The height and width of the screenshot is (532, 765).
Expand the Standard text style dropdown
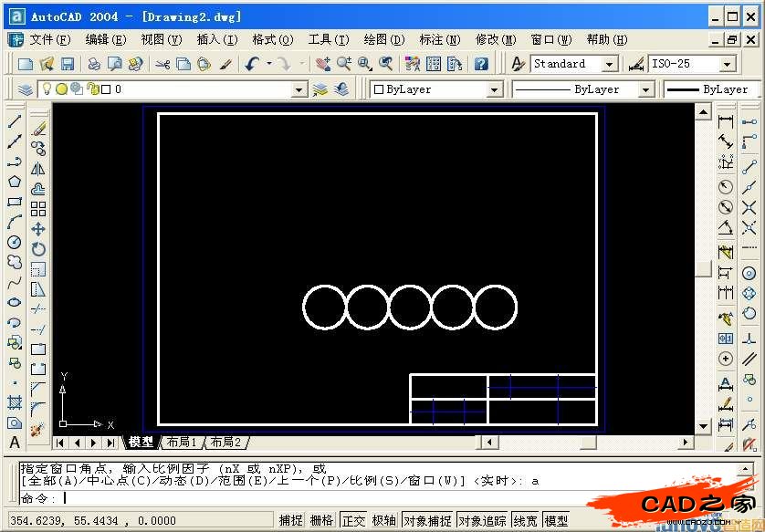click(609, 64)
